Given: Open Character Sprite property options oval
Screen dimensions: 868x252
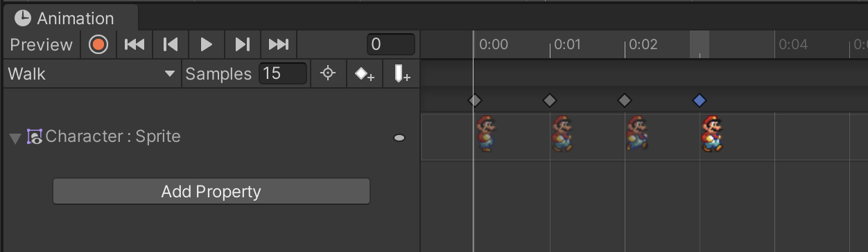Looking at the screenshot, I should [x=399, y=138].
